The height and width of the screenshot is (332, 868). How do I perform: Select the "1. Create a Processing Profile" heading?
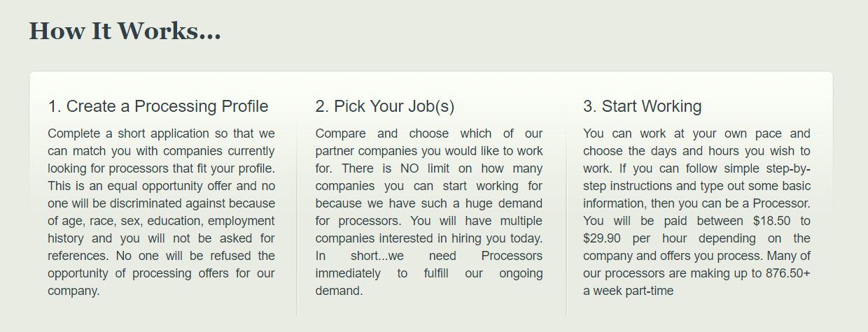[x=158, y=106]
